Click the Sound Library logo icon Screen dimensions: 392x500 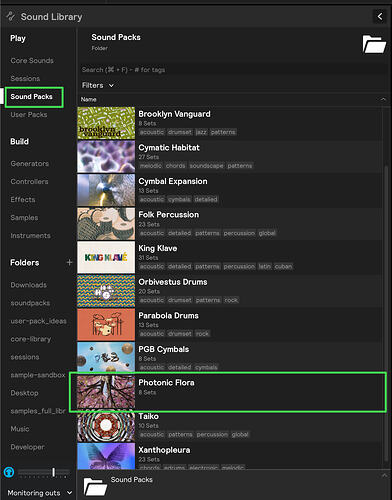11,16
